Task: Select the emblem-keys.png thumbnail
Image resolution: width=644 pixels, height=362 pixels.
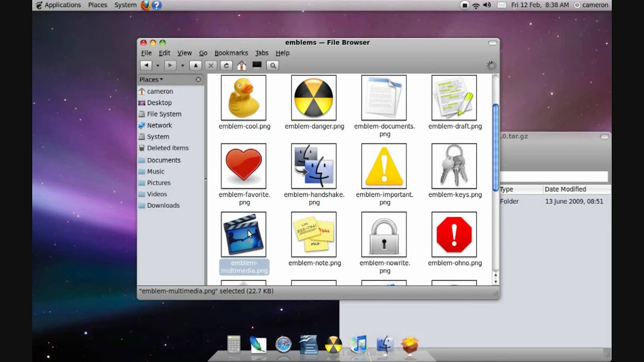Action: tap(454, 166)
